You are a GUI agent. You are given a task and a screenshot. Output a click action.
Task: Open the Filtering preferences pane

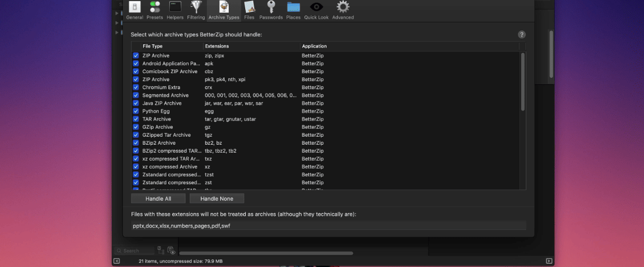coord(196,10)
